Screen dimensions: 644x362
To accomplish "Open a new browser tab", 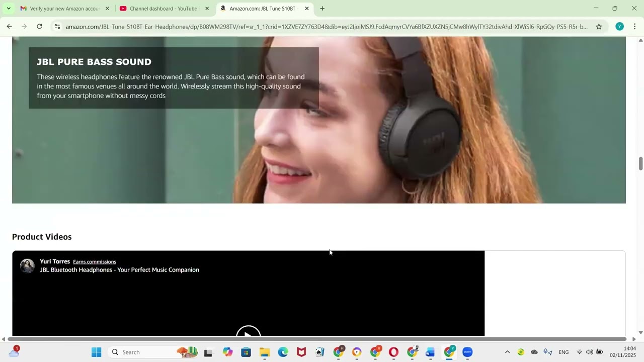I will point(322,9).
